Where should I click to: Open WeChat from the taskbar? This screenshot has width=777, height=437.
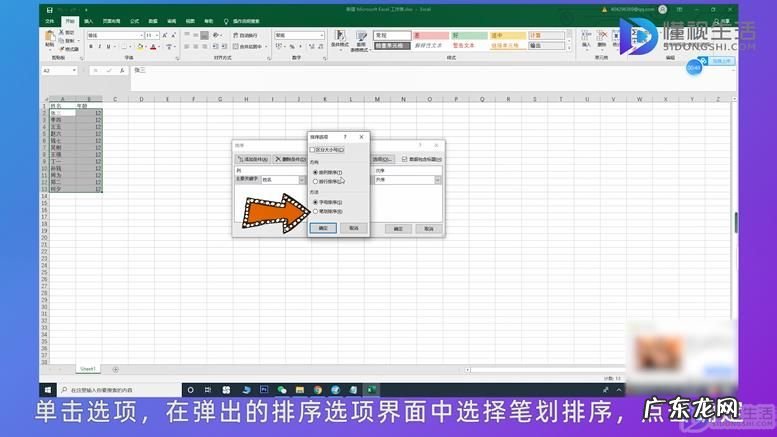coord(282,390)
